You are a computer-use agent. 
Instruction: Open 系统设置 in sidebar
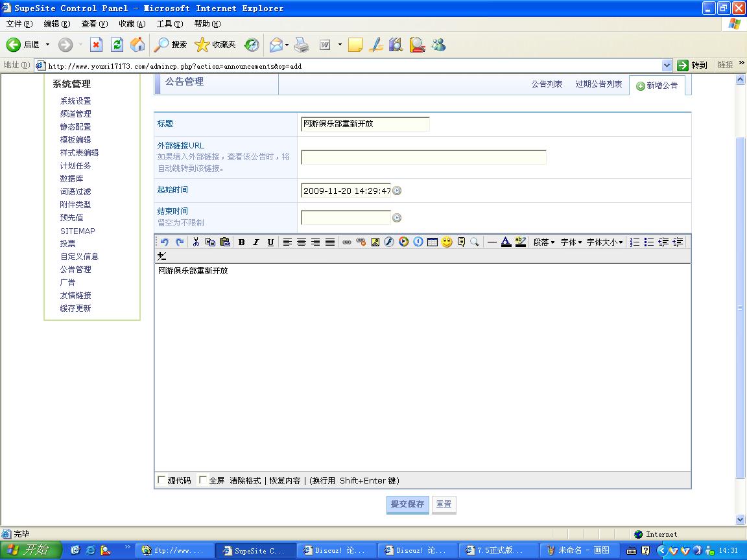[x=75, y=101]
